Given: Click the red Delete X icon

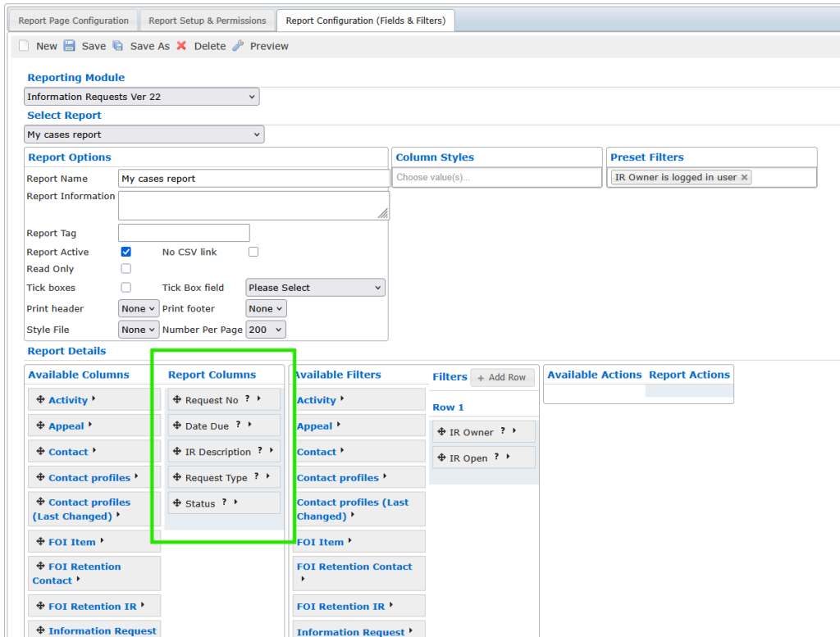Looking at the screenshot, I should 181,46.
